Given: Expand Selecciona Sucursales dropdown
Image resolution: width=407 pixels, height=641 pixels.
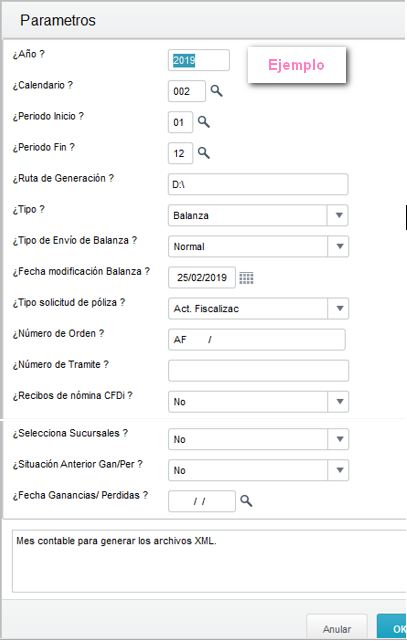Looking at the screenshot, I should 339,439.
